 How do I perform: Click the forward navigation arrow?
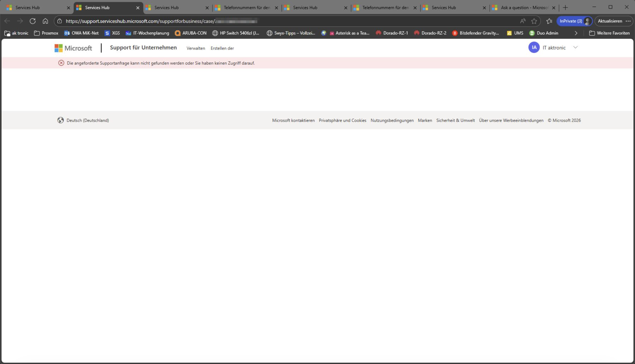pos(20,21)
